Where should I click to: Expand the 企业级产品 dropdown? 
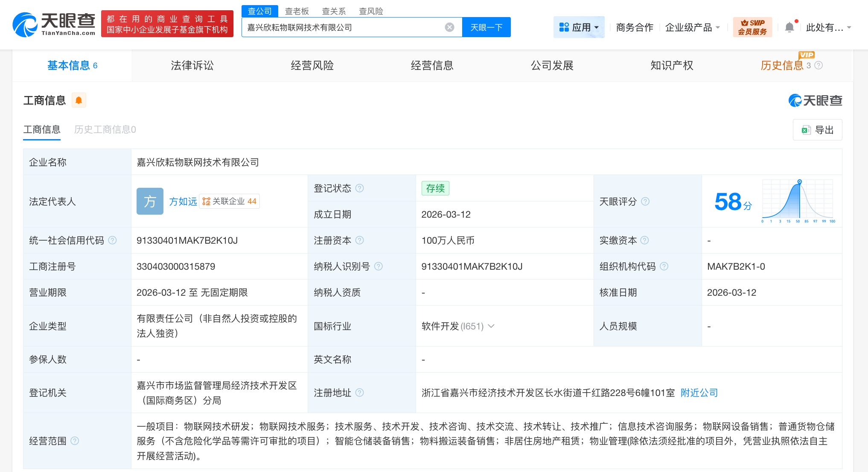coord(692,27)
